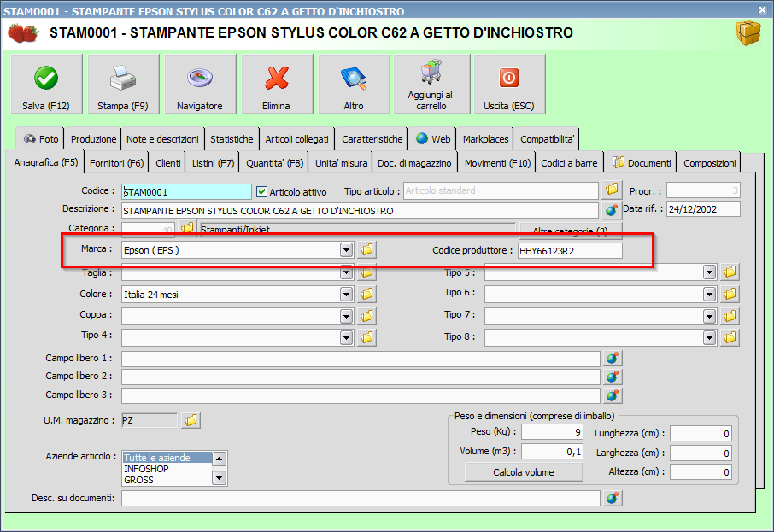The height and width of the screenshot is (532, 774).
Task: Expand the Tipo 5 dropdown arrow
Action: (709, 272)
